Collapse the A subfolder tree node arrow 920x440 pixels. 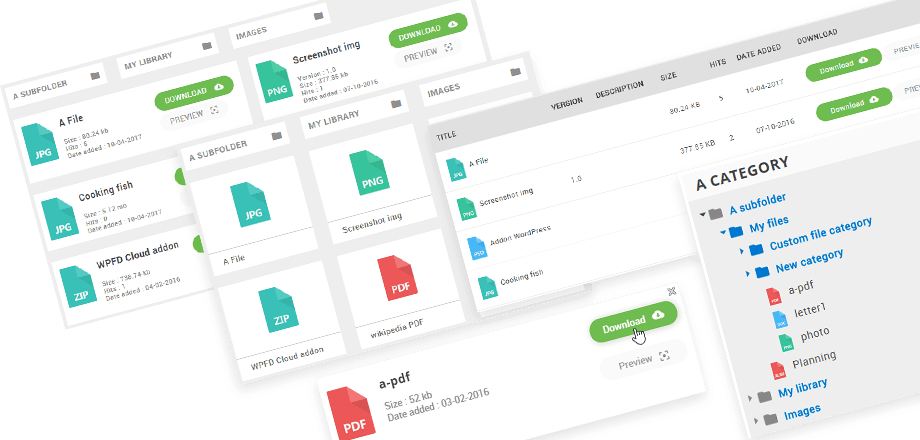coord(703,213)
